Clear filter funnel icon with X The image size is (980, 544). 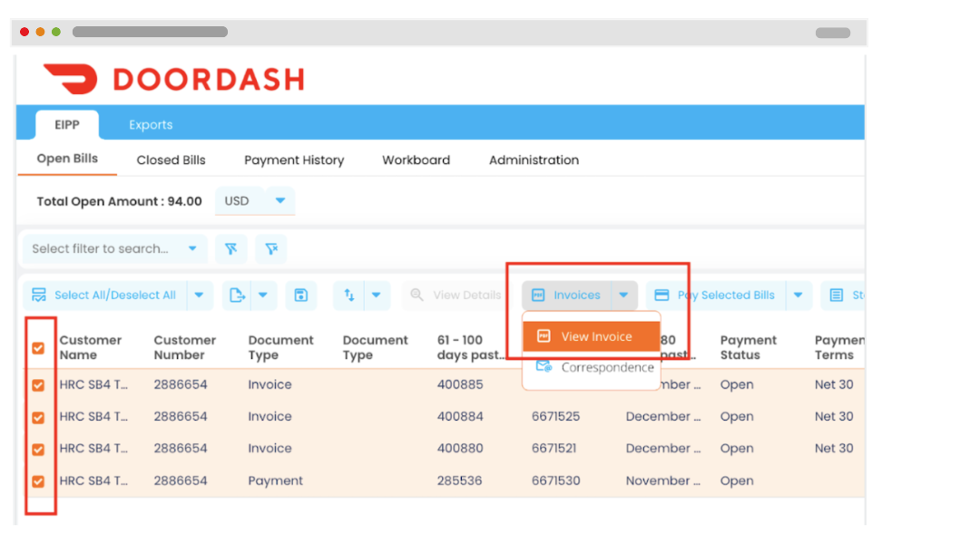pyautogui.click(x=271, y=248)
